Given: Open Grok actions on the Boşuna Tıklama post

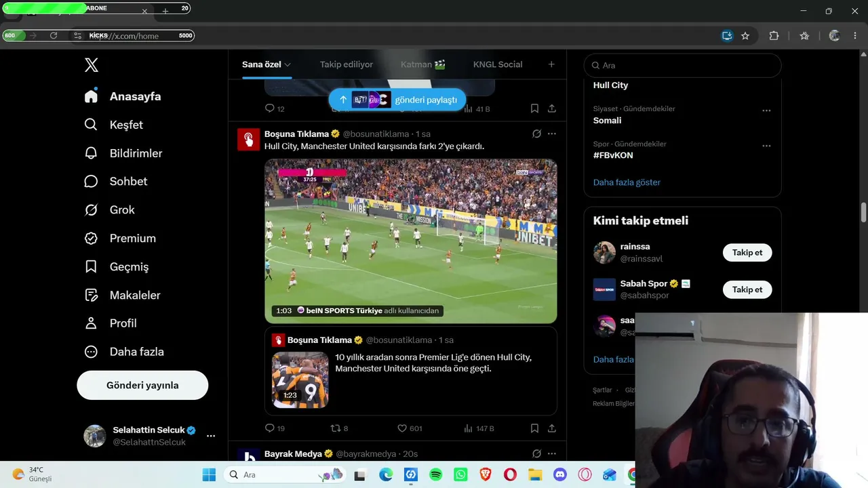Looking at the screenshot, I should tap(536, 134).
